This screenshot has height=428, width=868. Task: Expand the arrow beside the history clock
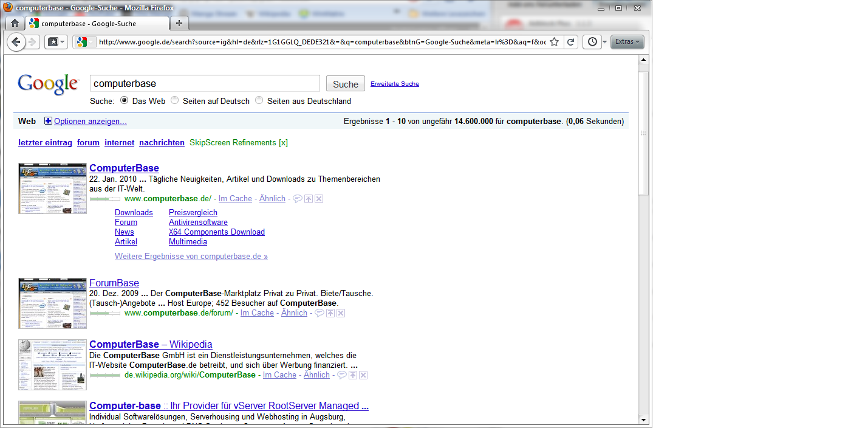coord(604,43)
